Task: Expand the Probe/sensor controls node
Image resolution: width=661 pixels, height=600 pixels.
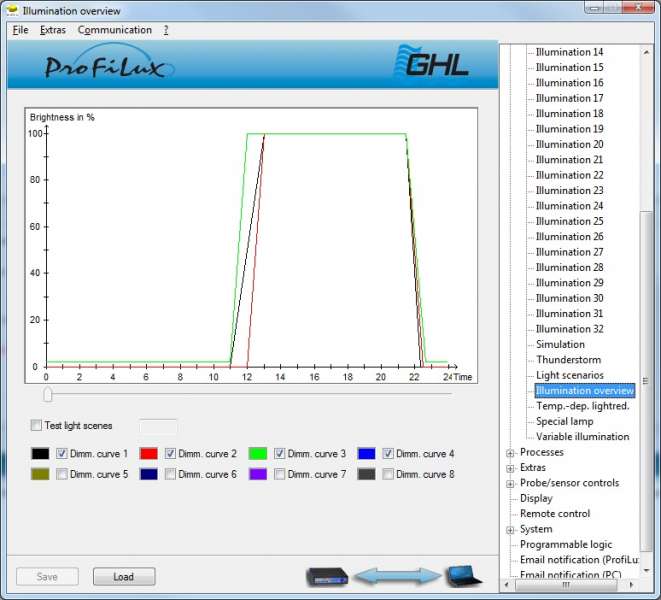Action: point(511,483)
